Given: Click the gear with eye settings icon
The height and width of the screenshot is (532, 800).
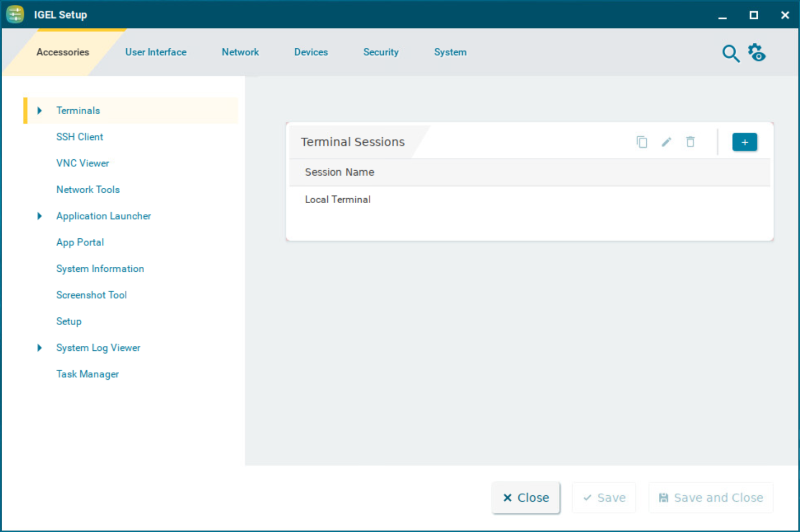Looking at the screenshot, I should pyautogui.click(x=757, y=53).
